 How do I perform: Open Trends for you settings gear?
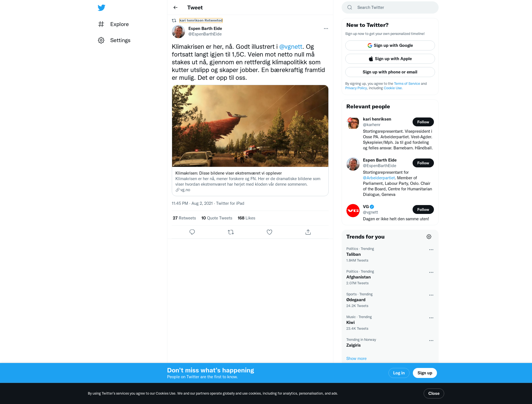click(x=429, y=237)
